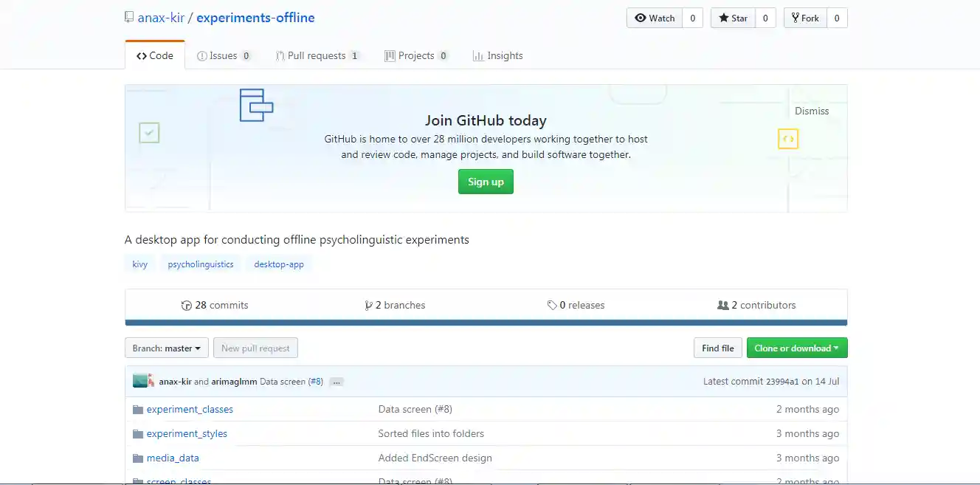Open the experiment_classes folder
Viewport: 980px width, 485px height.
(190, 409)
